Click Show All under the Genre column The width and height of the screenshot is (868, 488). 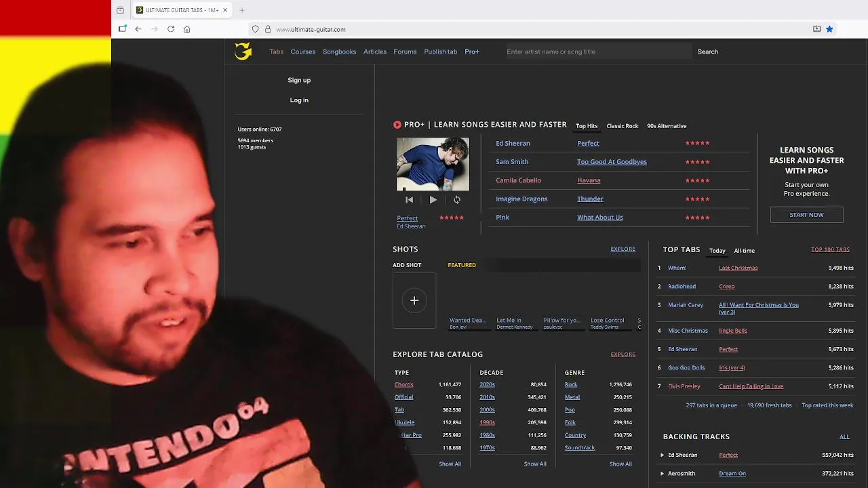620,464
